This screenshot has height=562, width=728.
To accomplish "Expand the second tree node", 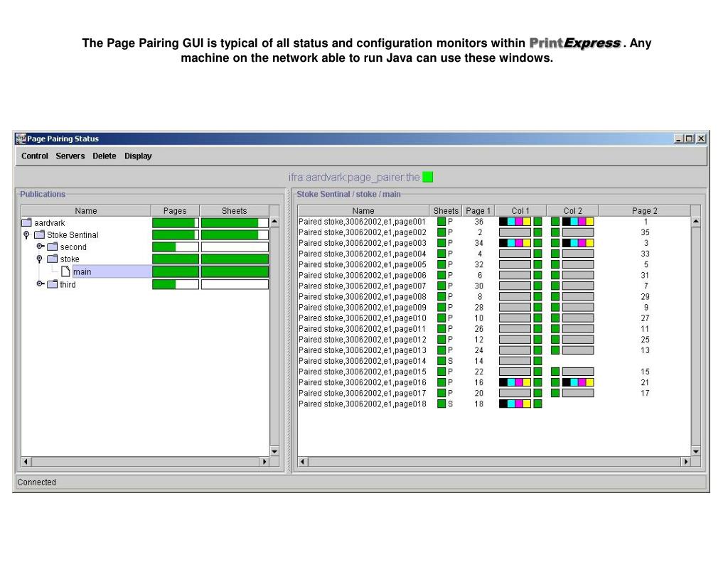I will [41, 247].
